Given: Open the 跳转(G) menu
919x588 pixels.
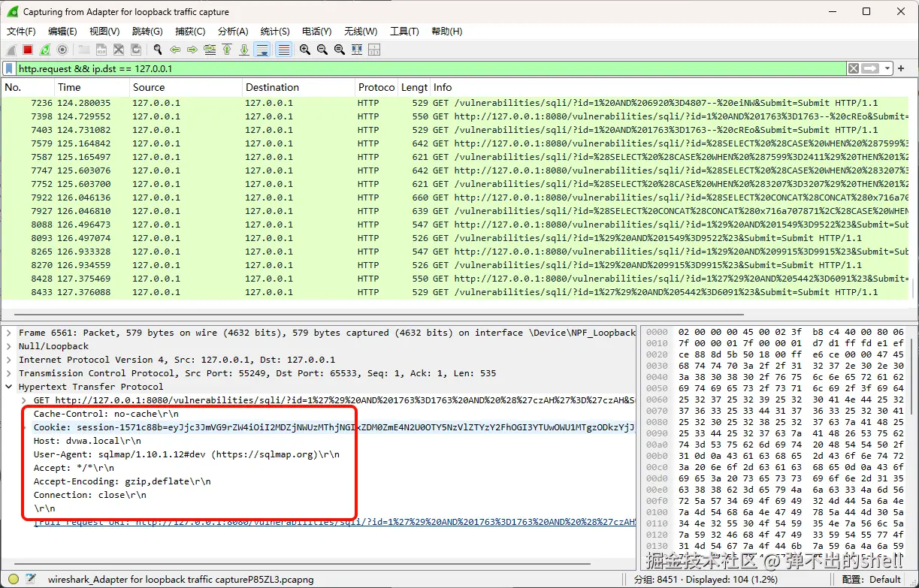Looking at the screenshot, I should (147, 32).
